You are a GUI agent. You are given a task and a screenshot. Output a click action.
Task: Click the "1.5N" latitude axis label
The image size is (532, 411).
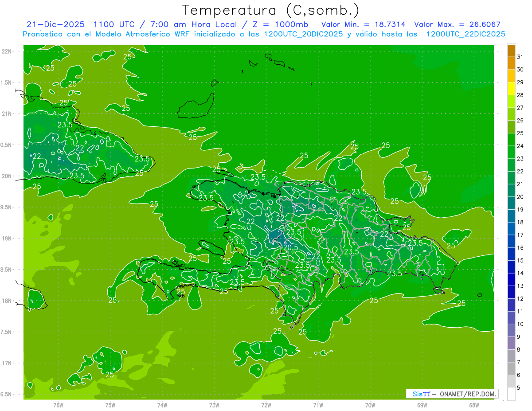[x=7, y=82]
